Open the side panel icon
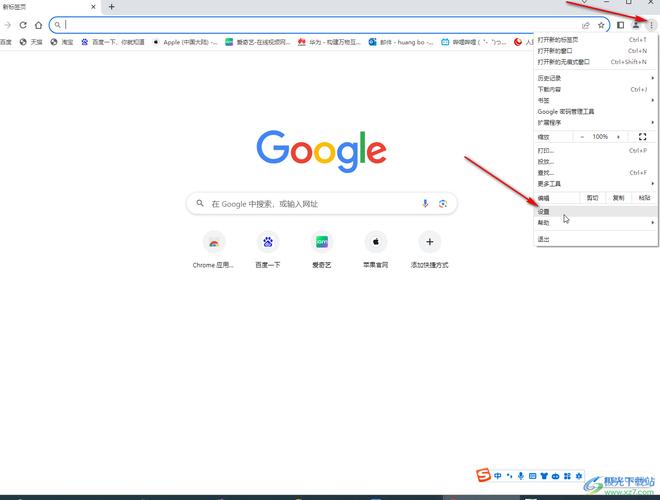Screen dimensions: 660x500 pos(620,25)
